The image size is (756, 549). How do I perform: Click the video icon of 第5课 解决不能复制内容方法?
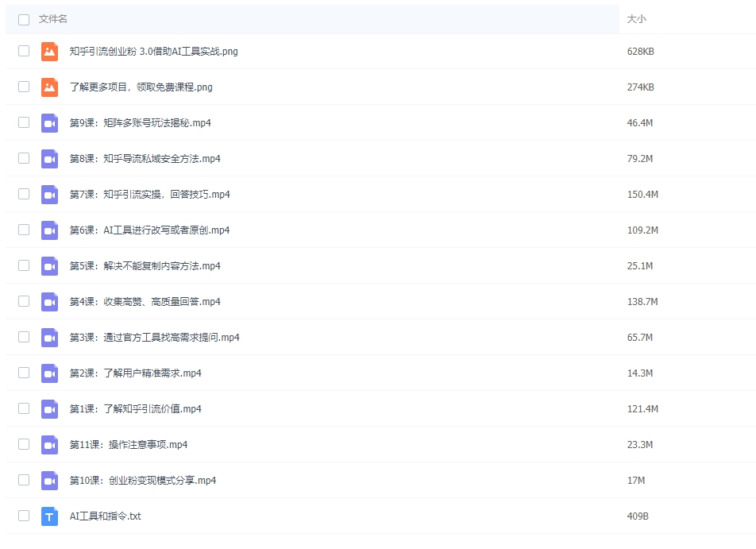[x=48, y=265]
